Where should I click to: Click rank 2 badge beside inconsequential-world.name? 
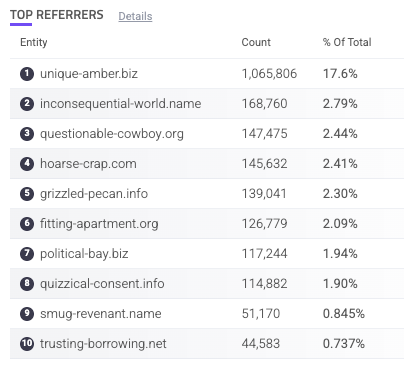27,104
